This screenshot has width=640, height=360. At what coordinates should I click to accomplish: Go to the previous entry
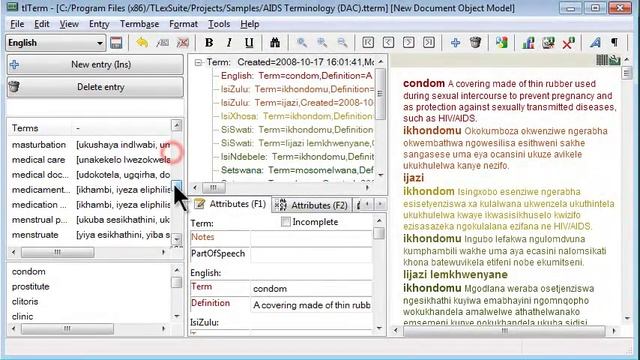point(388,42)
